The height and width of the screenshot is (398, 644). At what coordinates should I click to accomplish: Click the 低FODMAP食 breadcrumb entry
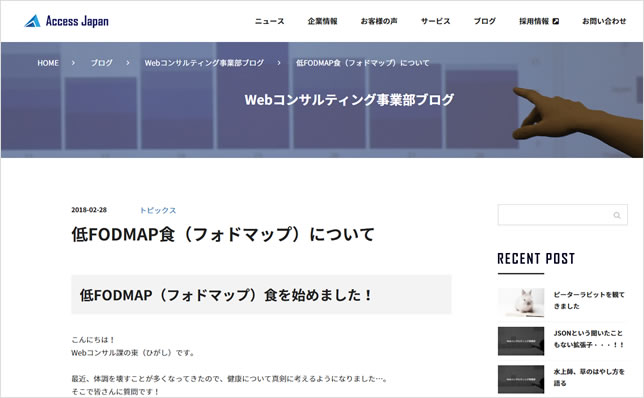tap(362, 63)
